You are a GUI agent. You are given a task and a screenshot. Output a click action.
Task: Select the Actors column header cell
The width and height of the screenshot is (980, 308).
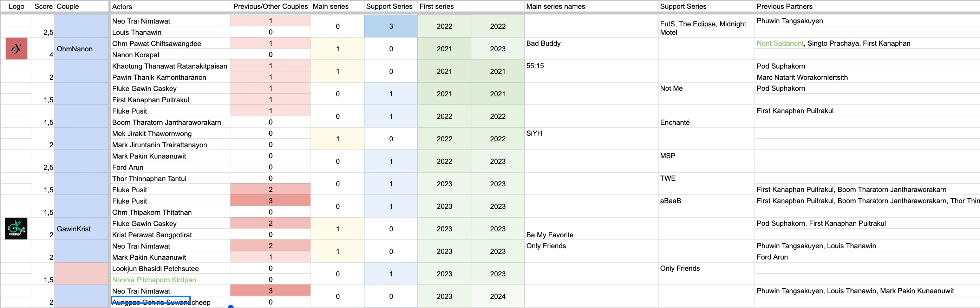[x=170, y=6]
